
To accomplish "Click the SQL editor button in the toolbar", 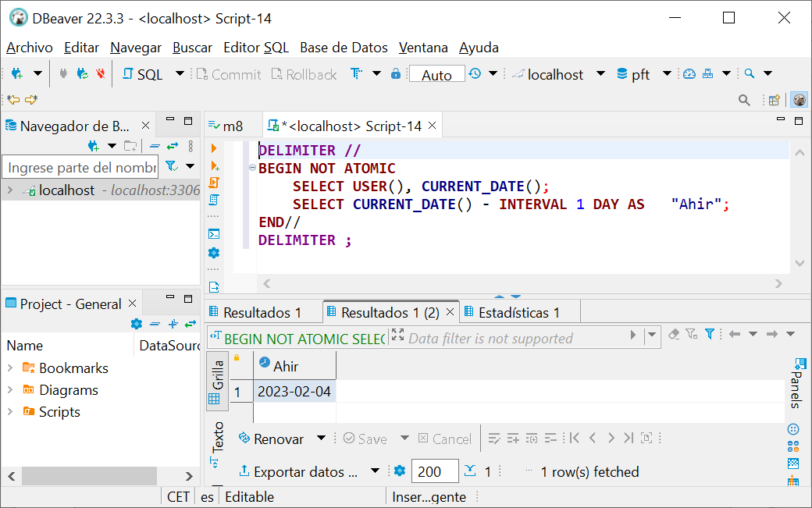I will click(x=143, y=74).
